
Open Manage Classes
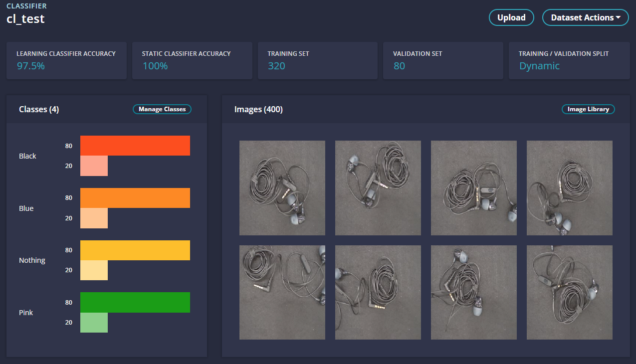click(x=162, y=109)
